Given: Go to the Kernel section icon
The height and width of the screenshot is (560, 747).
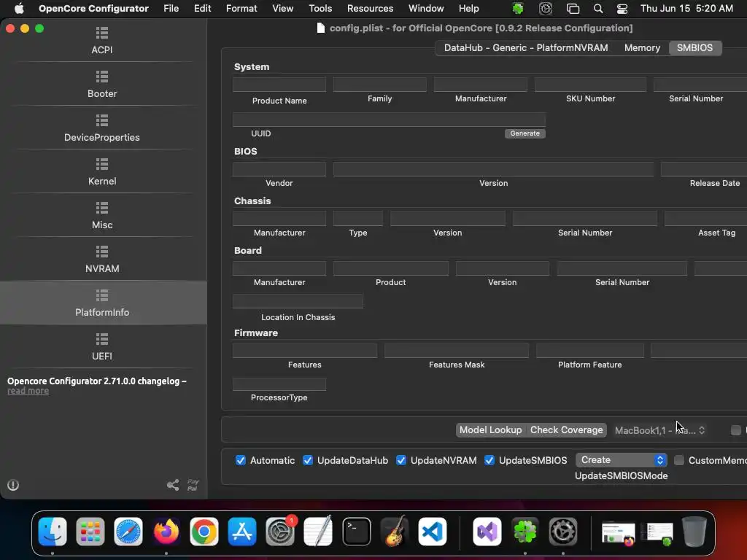Looking at the screenshot, I should point(102,164).
